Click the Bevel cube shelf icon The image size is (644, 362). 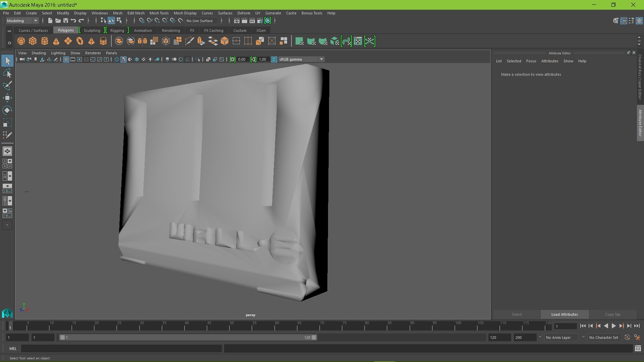tap(225, 41)
